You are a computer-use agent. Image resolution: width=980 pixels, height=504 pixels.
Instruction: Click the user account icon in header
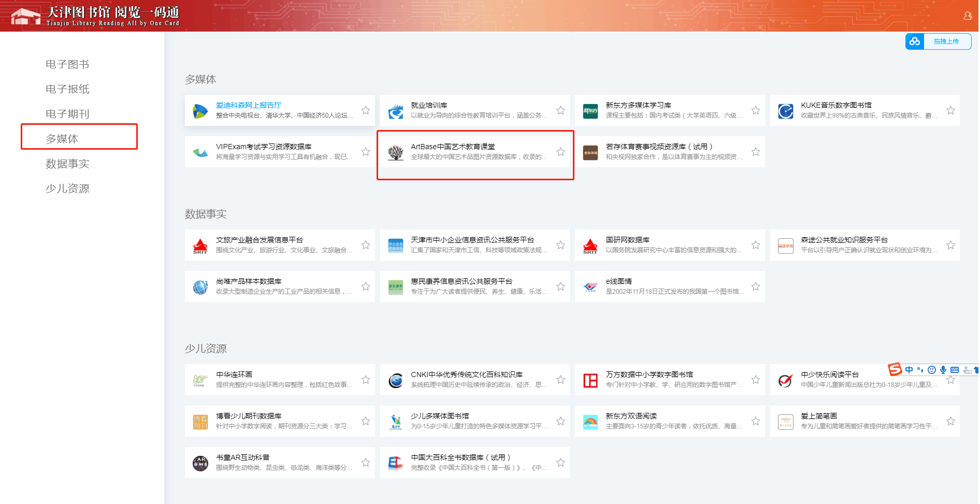coord(967,16)
